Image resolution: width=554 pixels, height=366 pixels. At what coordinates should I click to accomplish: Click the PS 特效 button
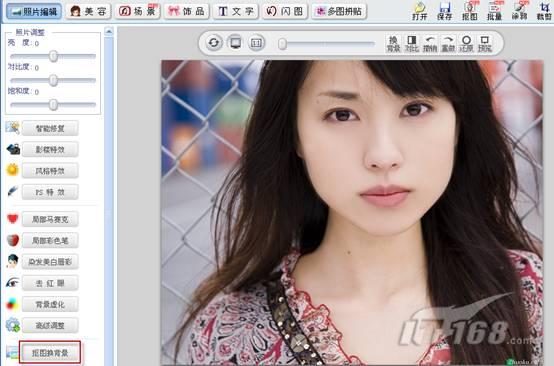tap(50, 192)
